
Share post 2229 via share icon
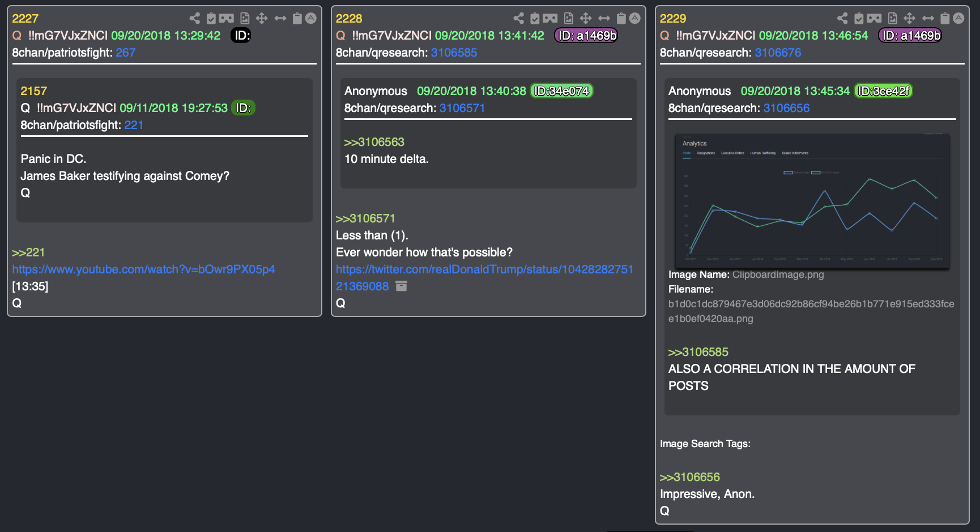click(x=842, y=18)
